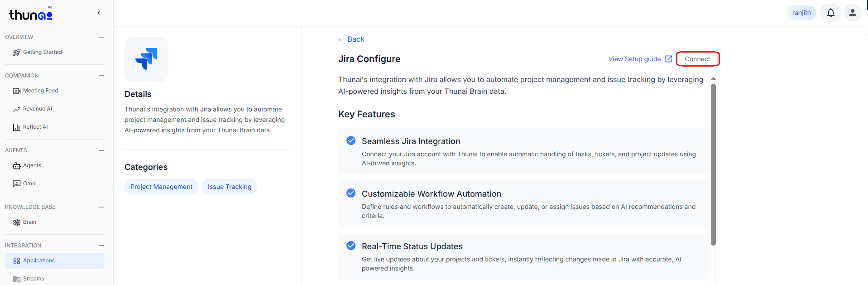
Task: Click the Connect button
Action: tap(697, 59)
